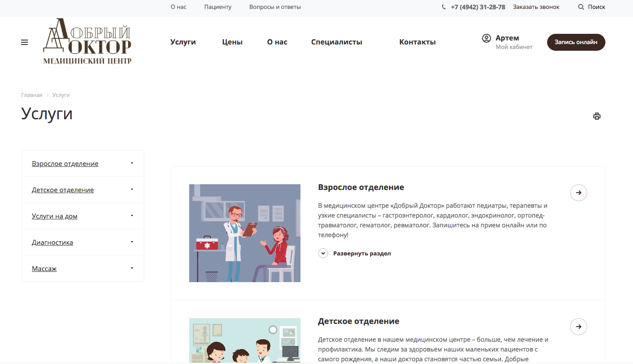The width and height of the screenshot is (633, 364).
Task: Click the doctor and patient illustration
Action: coord(245,233)
